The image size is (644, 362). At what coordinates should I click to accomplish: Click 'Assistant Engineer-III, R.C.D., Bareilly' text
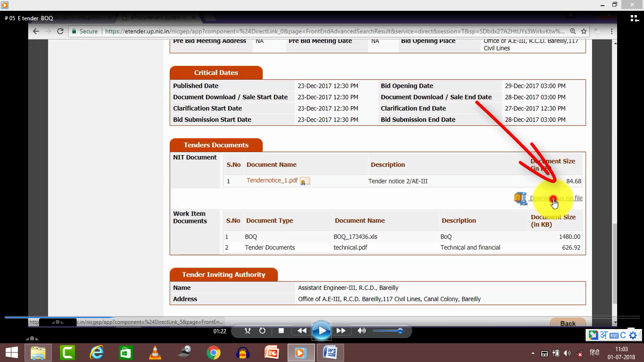click(348, 288)
